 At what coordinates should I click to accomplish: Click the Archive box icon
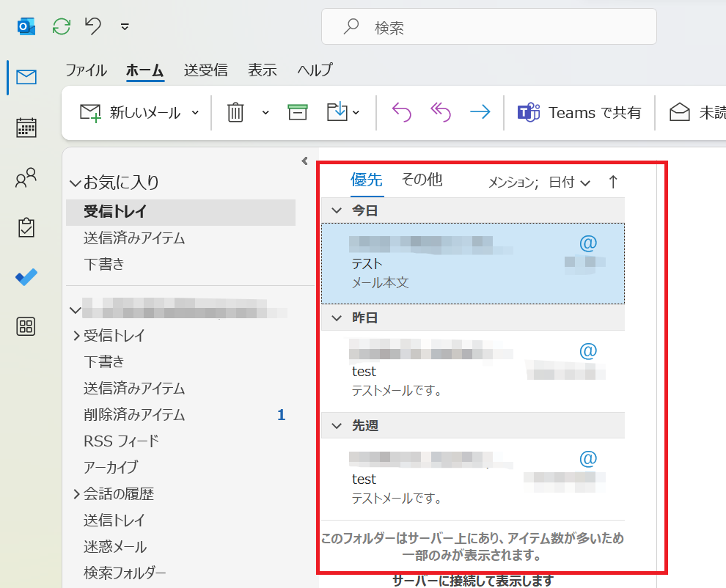tap(297, 112)
